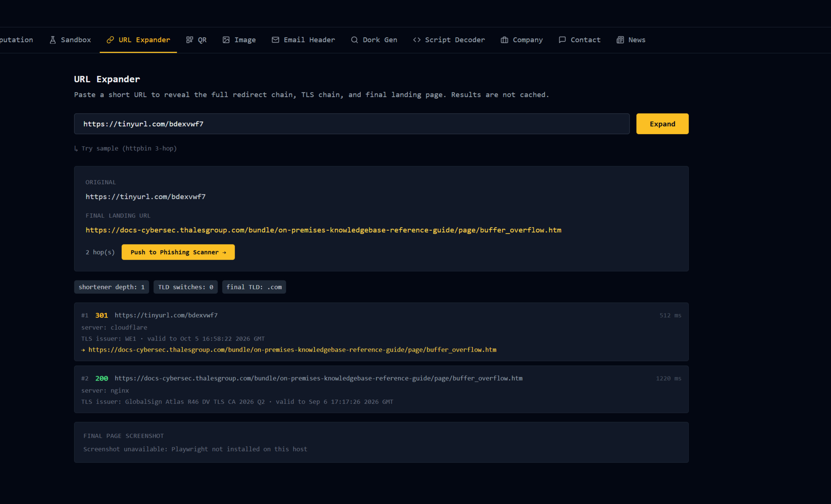The height and width of the screenshot is (504, 831).
Task: Click 'Screenshot unavailable' message
Action: pyautogui.click(x=195, y=449)
